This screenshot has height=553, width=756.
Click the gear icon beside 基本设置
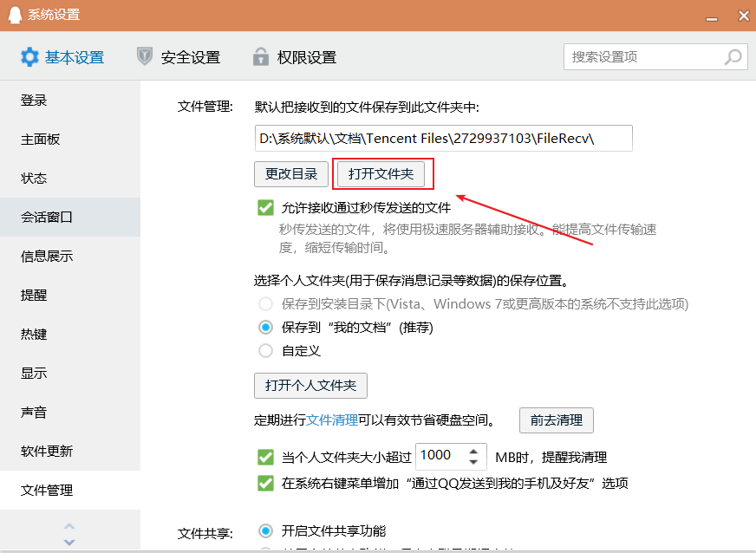click(x=29, y=57)
